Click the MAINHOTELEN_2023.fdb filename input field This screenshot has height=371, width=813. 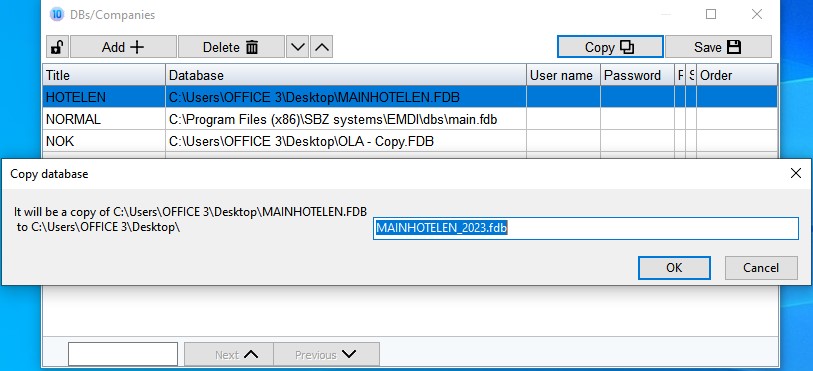586,229
